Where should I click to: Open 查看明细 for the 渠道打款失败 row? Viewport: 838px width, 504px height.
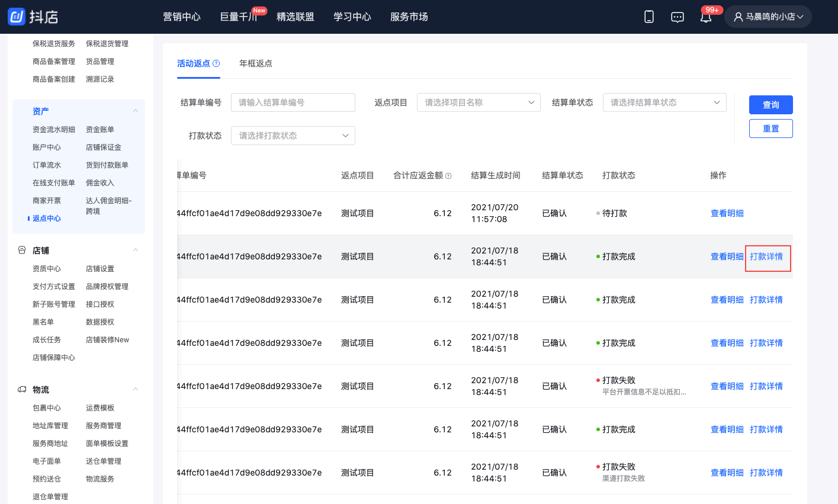pos(727,473)
